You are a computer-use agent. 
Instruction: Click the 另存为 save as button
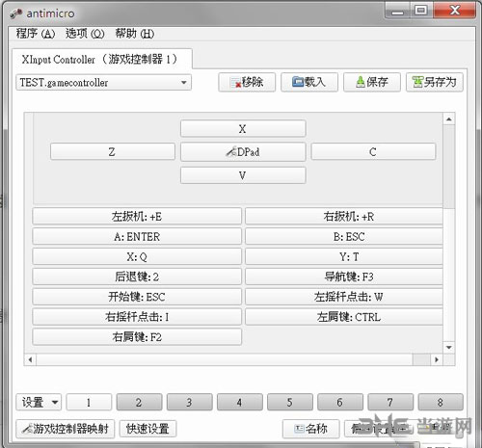point(435,82)
